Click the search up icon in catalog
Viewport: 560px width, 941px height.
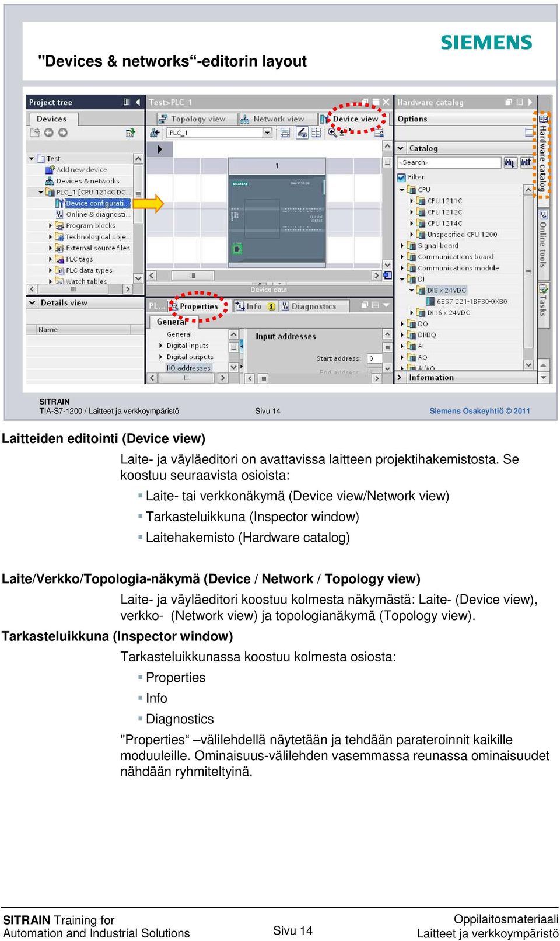526,162
